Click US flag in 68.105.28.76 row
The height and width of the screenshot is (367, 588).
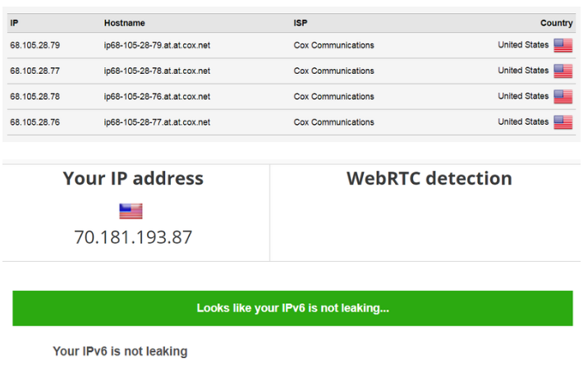(x=563, y=122)
